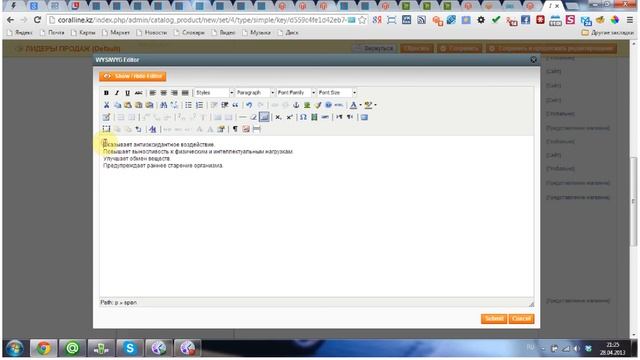The width and height of the screenshot is (640, 360).
Task: Edit HTML source code
Action: pos(339,105)
